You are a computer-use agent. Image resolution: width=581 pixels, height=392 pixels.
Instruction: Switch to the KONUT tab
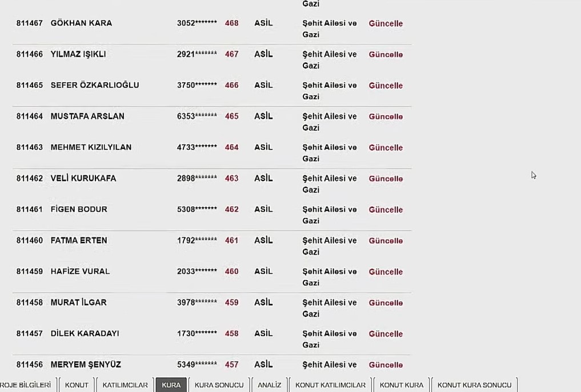click(x=77, y=385)
